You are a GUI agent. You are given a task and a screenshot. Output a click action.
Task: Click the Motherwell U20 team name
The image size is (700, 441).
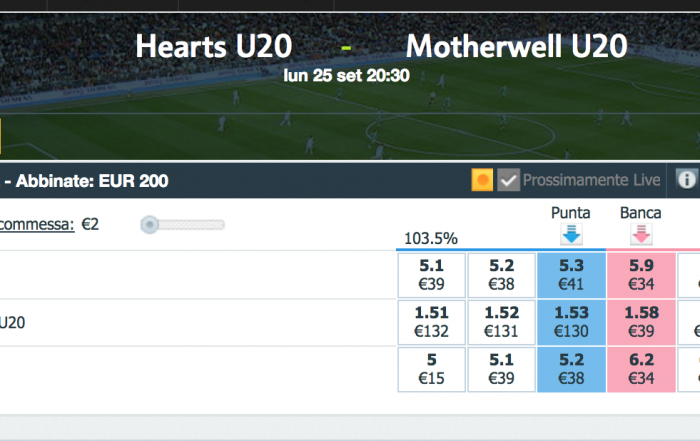[517, 46]
